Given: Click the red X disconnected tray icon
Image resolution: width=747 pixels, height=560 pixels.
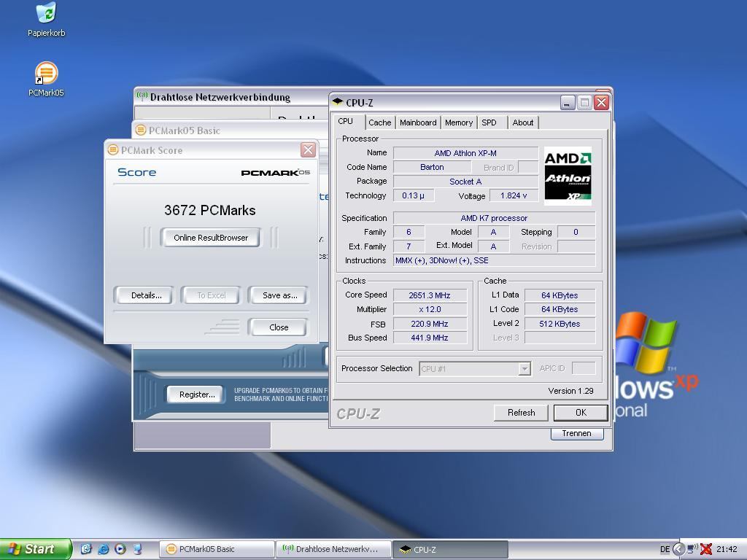Looking at the screenshot, I should click(x=706, y=549).
